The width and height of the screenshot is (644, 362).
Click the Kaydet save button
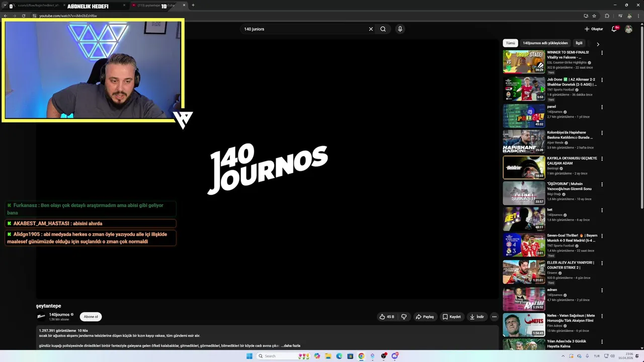(451, 317)
